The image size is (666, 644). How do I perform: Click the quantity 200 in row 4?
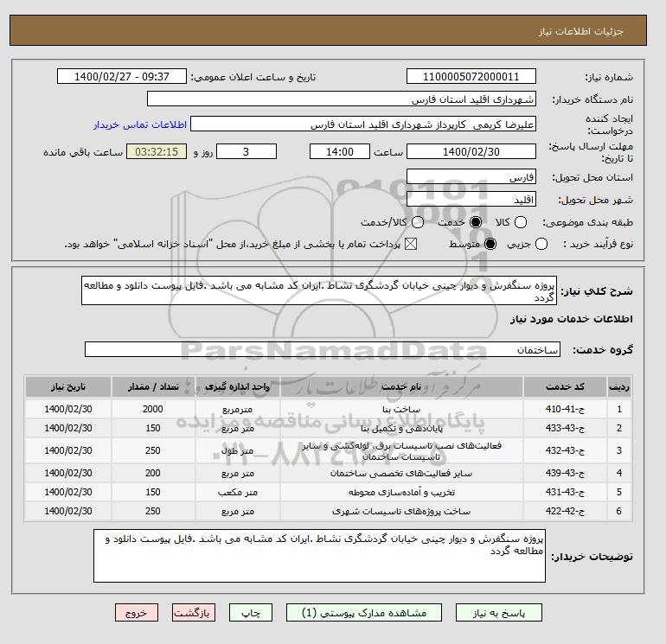tap(153, 473)
